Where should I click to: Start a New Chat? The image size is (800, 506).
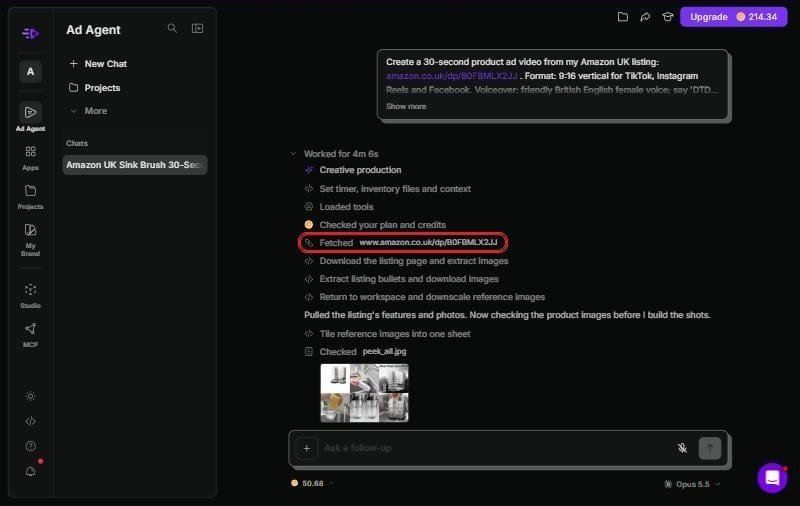click(98, 64)
